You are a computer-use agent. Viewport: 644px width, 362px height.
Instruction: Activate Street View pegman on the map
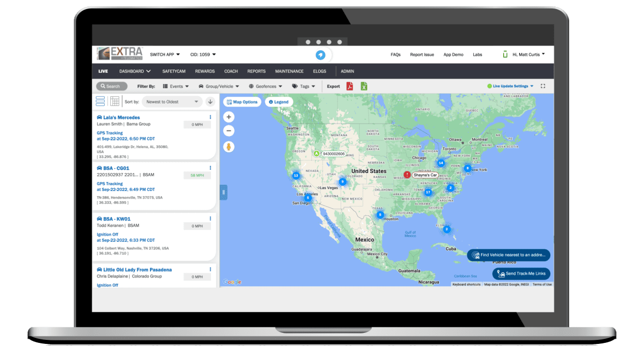[228, 147]
